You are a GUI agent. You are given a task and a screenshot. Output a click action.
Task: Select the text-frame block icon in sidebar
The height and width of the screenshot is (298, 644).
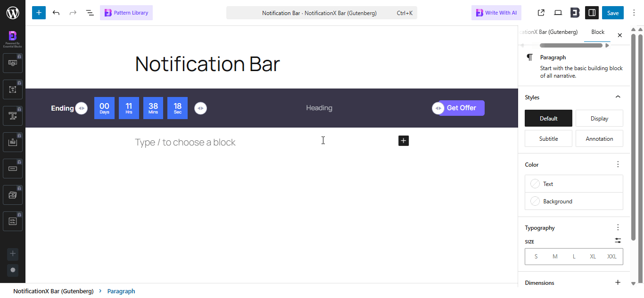tap(13, 89)
